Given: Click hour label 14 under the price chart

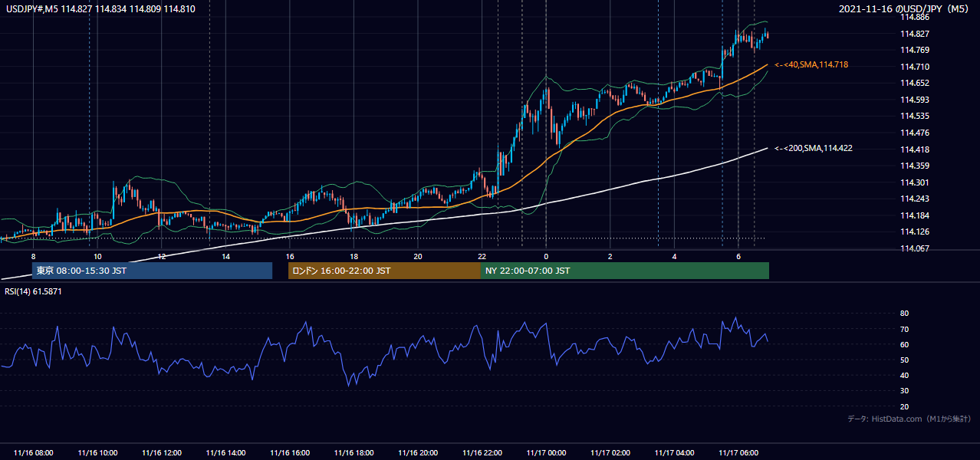Looking at the screenshot, I should (x=225, y=256).
